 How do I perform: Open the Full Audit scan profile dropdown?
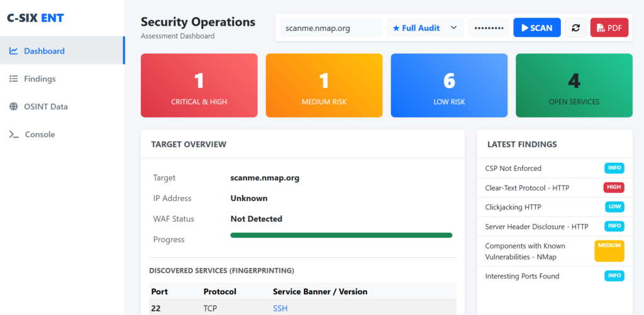(425, 28)
